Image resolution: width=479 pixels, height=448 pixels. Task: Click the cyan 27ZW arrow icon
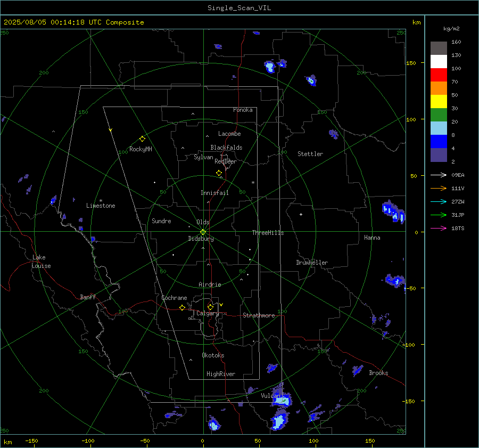point(439,201)
